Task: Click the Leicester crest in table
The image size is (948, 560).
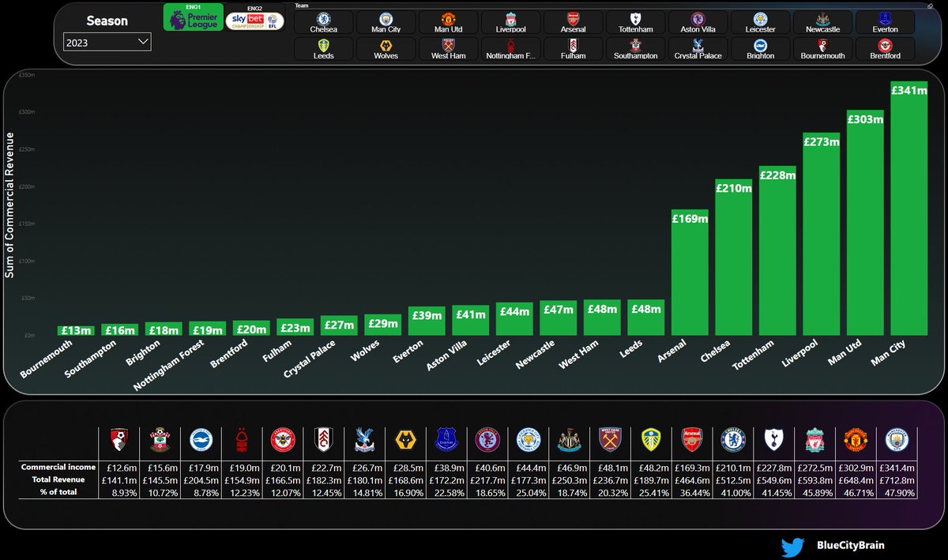Action: tap(528, 439)
